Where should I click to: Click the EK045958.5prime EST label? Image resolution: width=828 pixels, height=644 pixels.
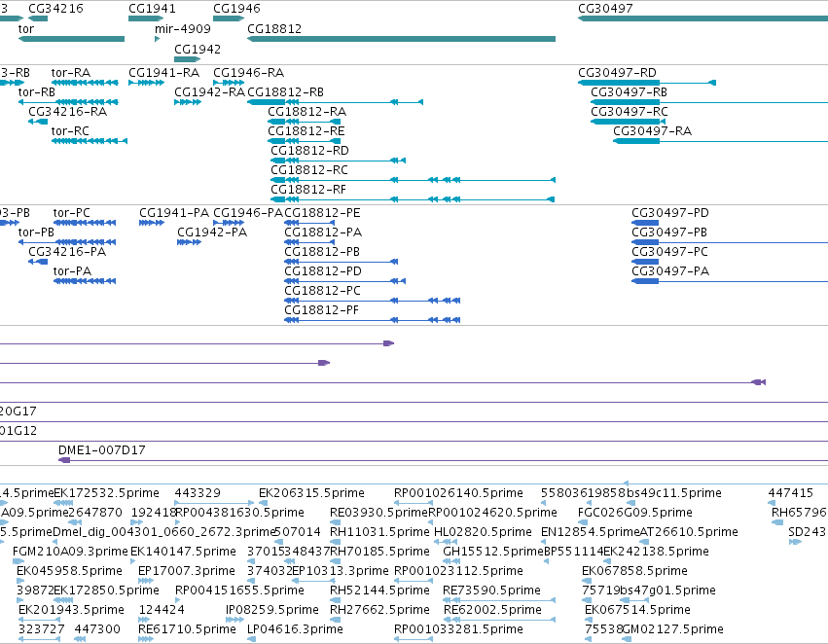[x=70, y=572]
